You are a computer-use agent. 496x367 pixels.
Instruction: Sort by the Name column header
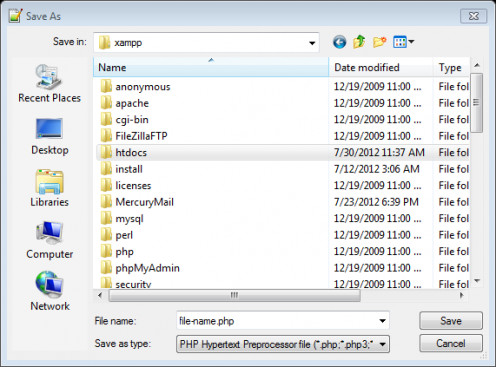pos(211,67)
